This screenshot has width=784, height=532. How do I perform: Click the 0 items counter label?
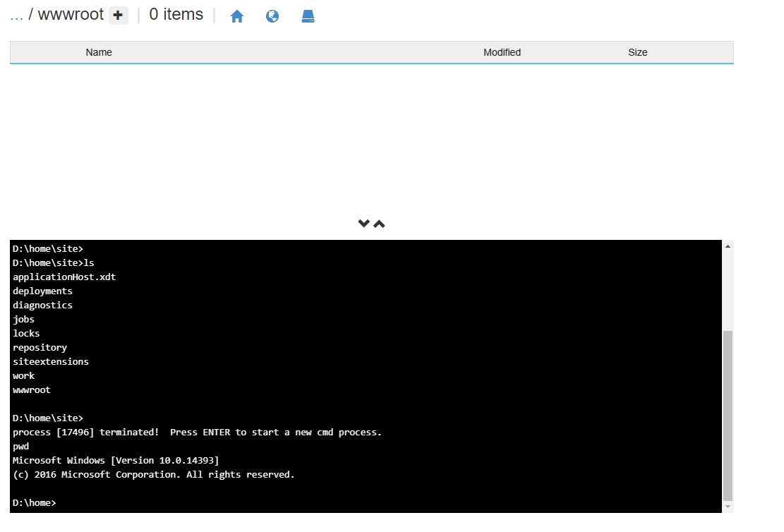coord(175,13)
